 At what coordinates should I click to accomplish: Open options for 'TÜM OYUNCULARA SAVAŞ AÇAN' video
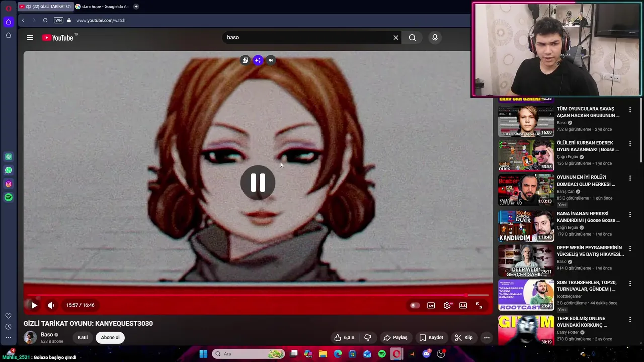pyautogui.click(x=630, y=110)
